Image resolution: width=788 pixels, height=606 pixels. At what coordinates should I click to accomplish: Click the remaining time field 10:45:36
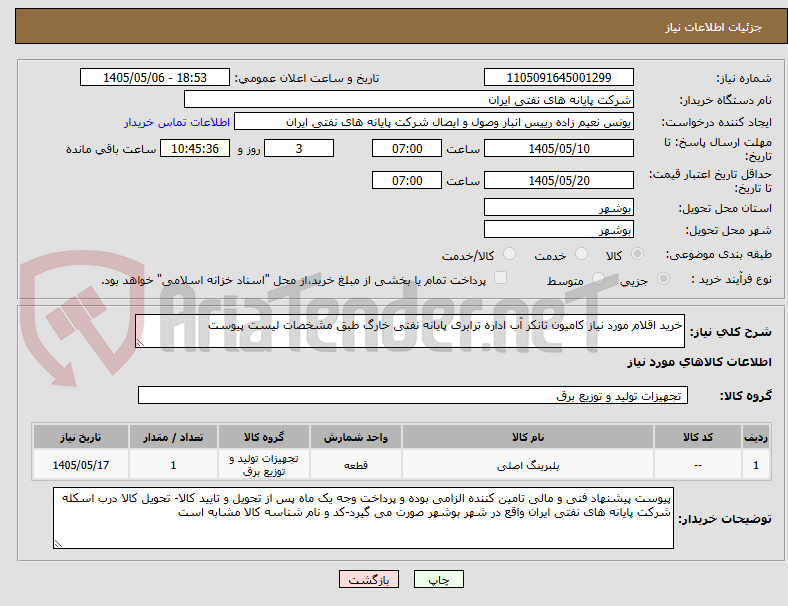tap(195, 148)
